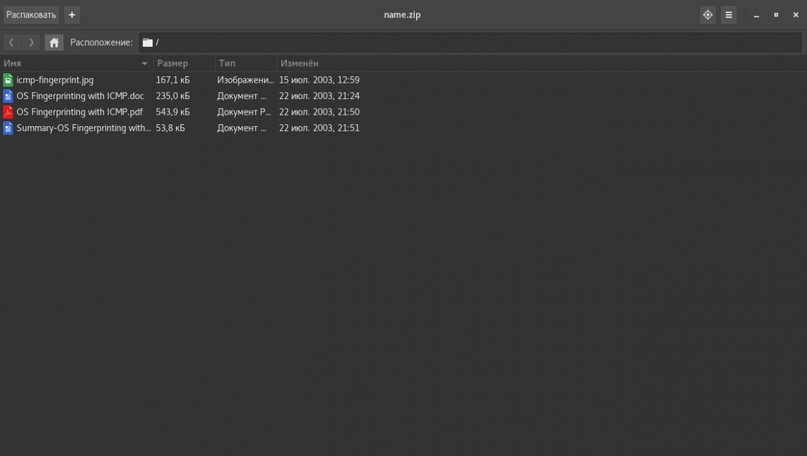Click blue icon of Summary-OS Fingerprinting document
The width and height of the screenshot is (807, 456).
coord(8,128)
